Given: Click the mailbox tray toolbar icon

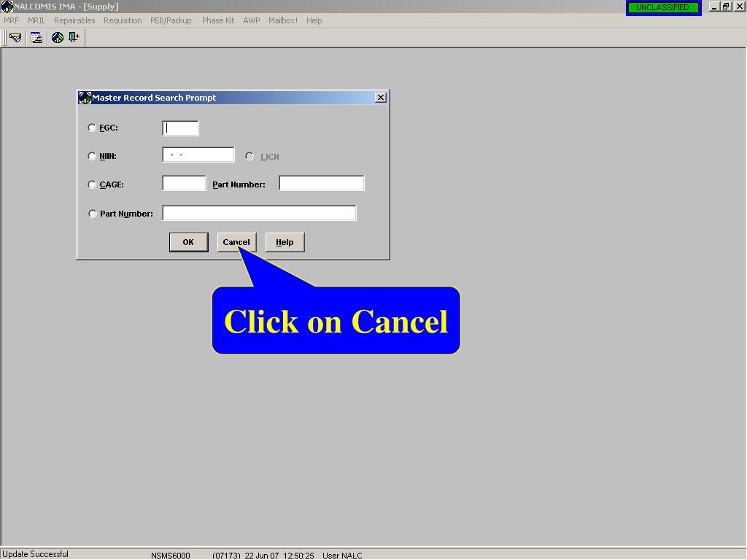Looking at the screenshot, I should 15,38.
